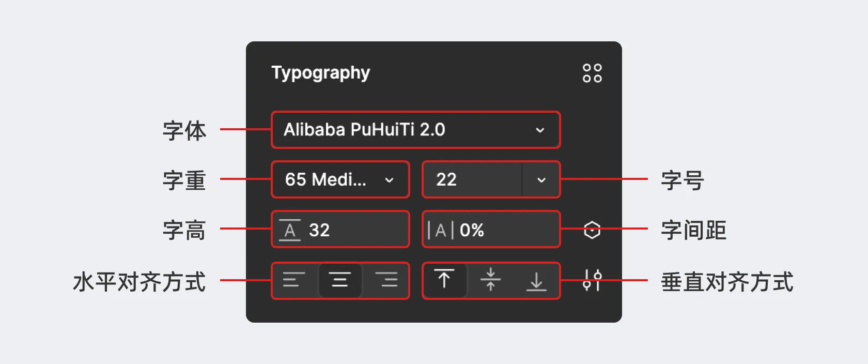868x364 pixels.
Task: Align text to the top
Action: pos(444,280)
